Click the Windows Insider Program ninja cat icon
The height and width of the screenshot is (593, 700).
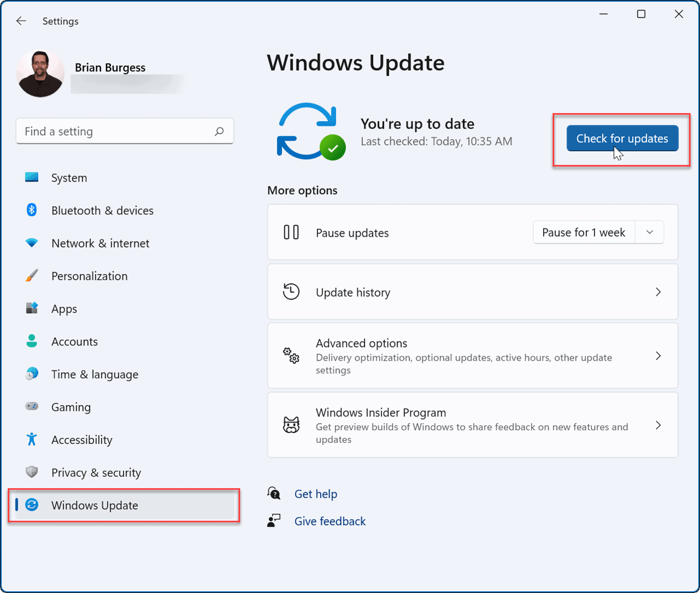[291, 425]
